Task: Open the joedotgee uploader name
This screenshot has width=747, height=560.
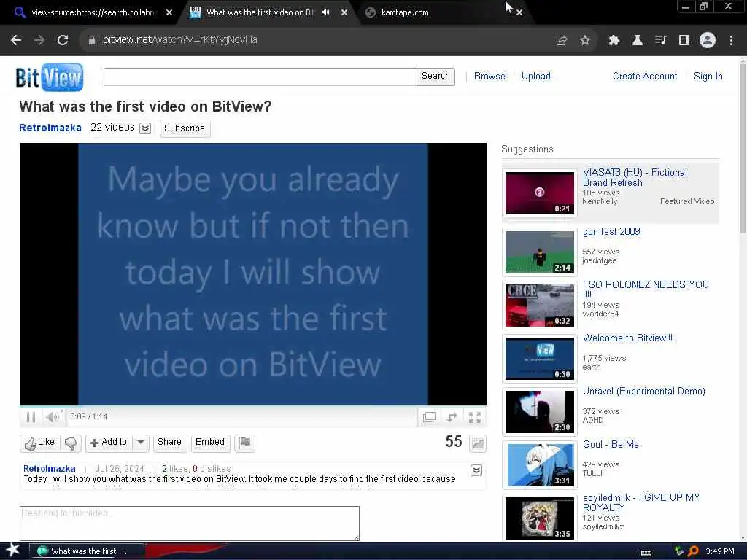Action: coord(600,260)
